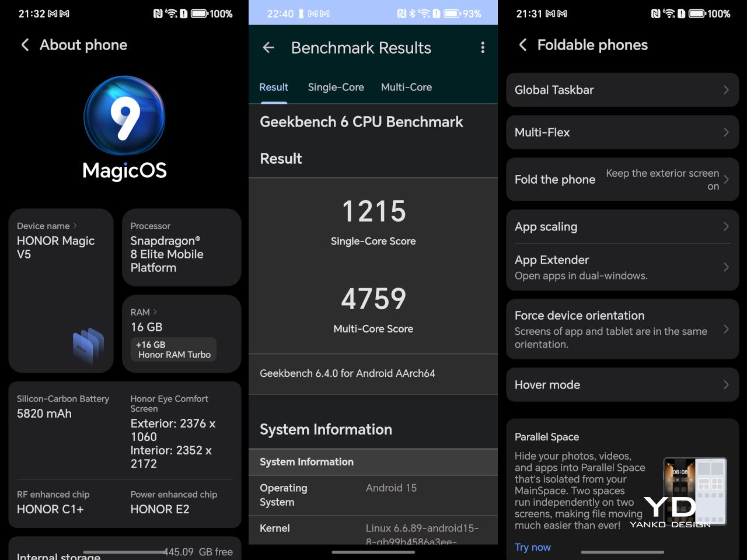Tap back arrow next to About phone

[x=25, y=45]
